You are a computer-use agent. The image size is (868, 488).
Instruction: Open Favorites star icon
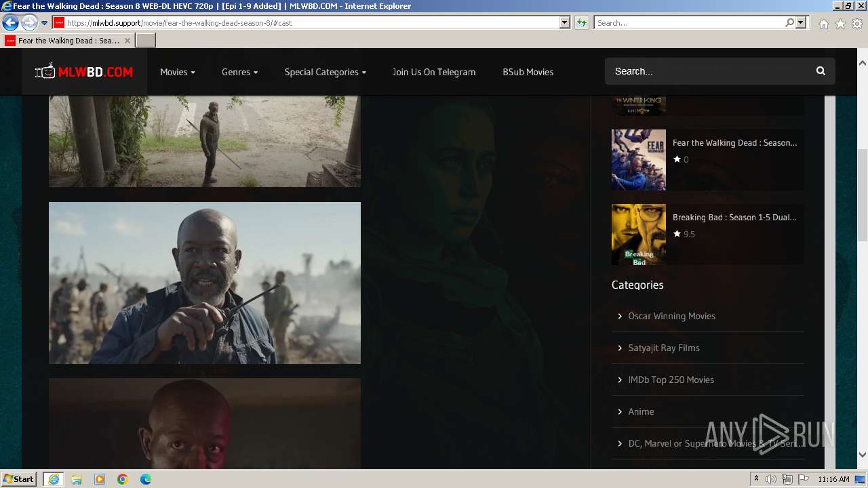840,24
